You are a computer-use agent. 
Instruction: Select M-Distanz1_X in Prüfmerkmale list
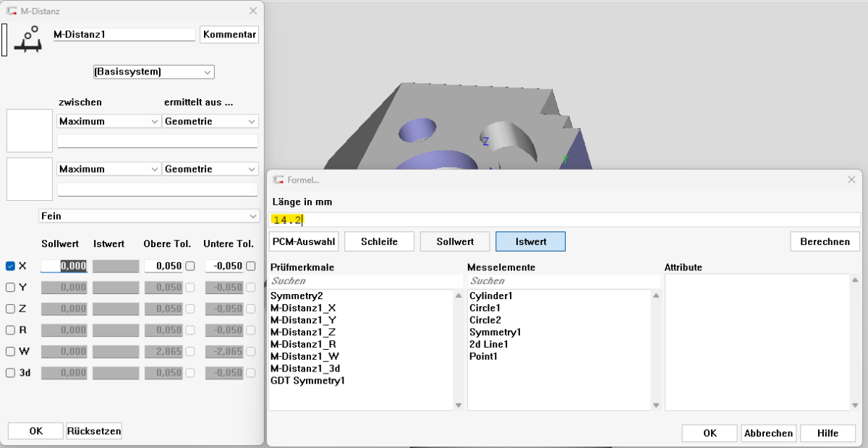coord(302,308)
